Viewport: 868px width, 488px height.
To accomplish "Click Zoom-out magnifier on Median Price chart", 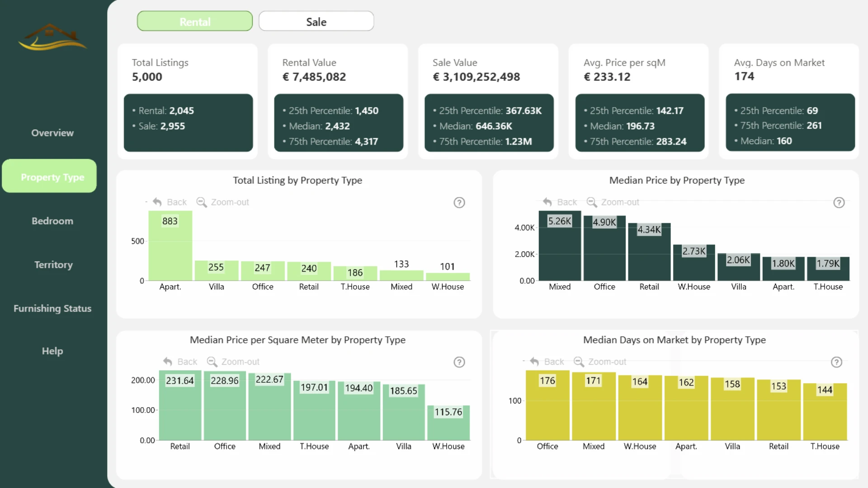I will 591,202.
